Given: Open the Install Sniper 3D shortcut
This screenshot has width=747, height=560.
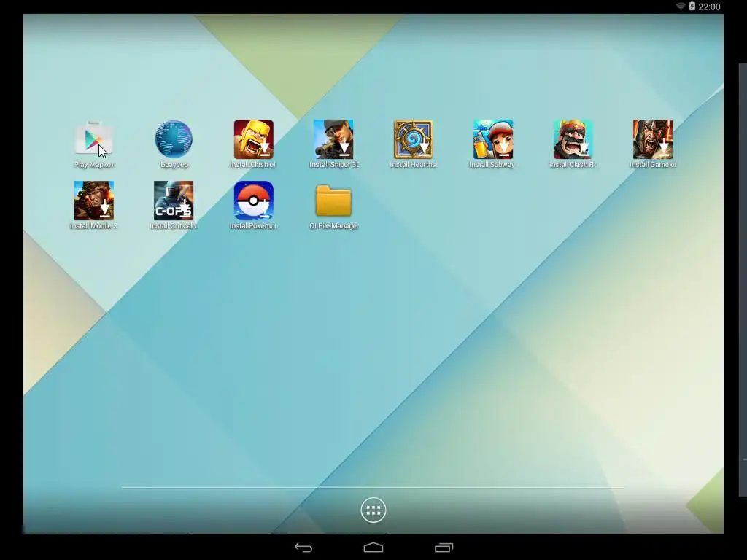Looking at the screenshot, I should (333, 139).
